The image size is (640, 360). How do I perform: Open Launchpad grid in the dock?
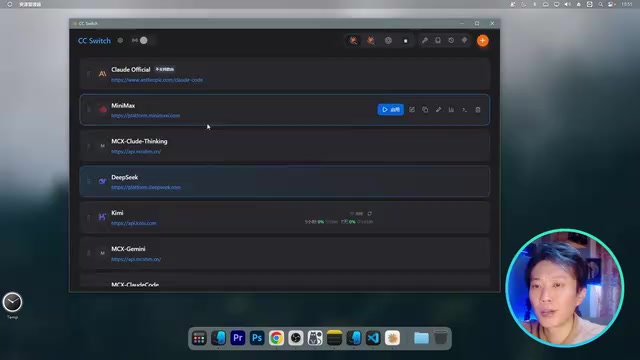(x=199, y=338)
